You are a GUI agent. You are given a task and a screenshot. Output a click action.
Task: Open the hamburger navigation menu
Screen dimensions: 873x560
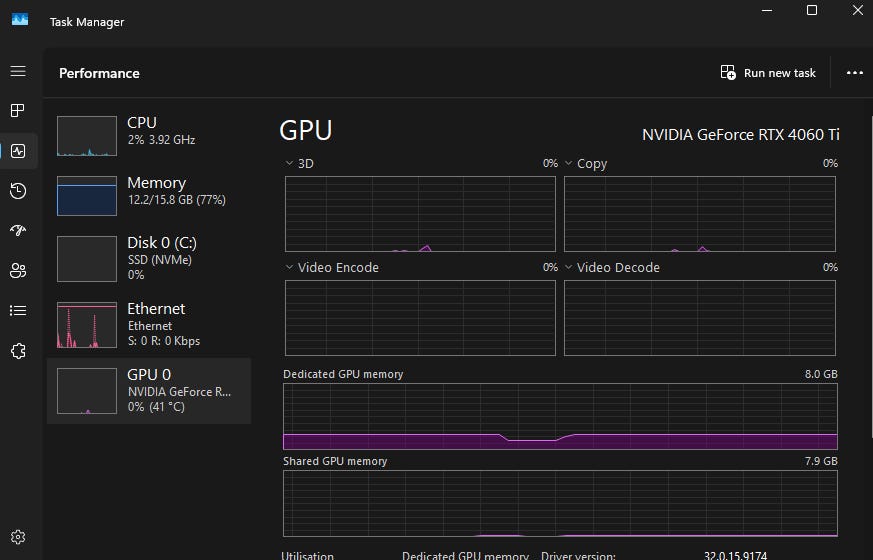coord(18,71)
